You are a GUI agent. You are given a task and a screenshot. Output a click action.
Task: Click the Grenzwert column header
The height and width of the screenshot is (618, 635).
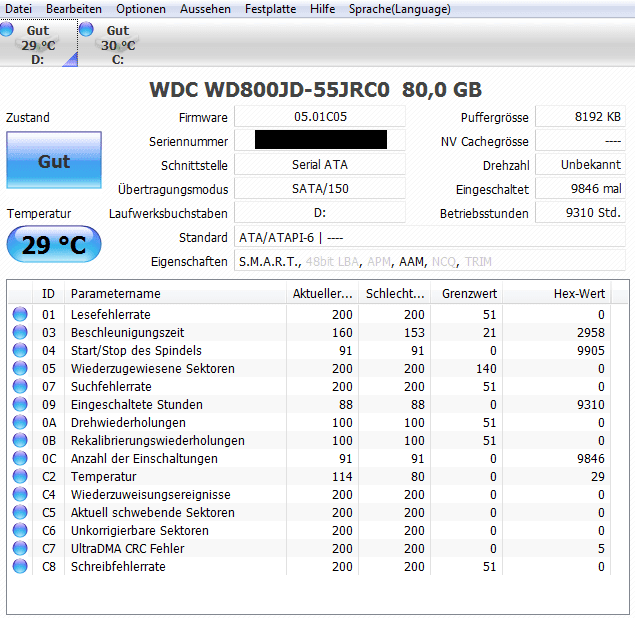467,294
